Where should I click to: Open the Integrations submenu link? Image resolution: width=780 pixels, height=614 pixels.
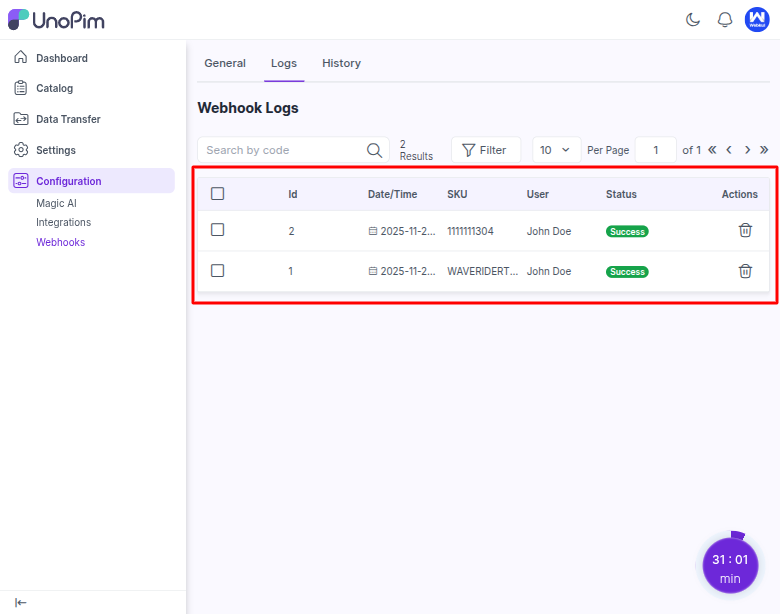[63, 222]
